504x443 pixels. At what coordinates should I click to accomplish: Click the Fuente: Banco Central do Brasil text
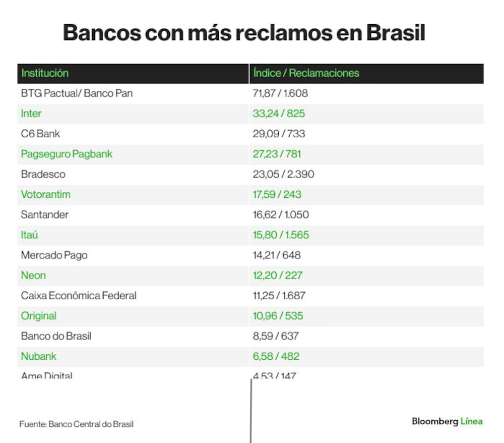coord(77,424)
